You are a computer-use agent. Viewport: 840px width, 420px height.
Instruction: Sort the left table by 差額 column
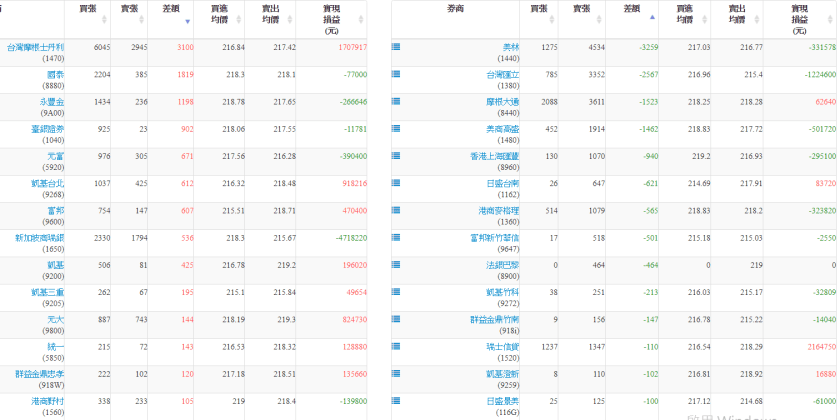[x=171, y=13]
